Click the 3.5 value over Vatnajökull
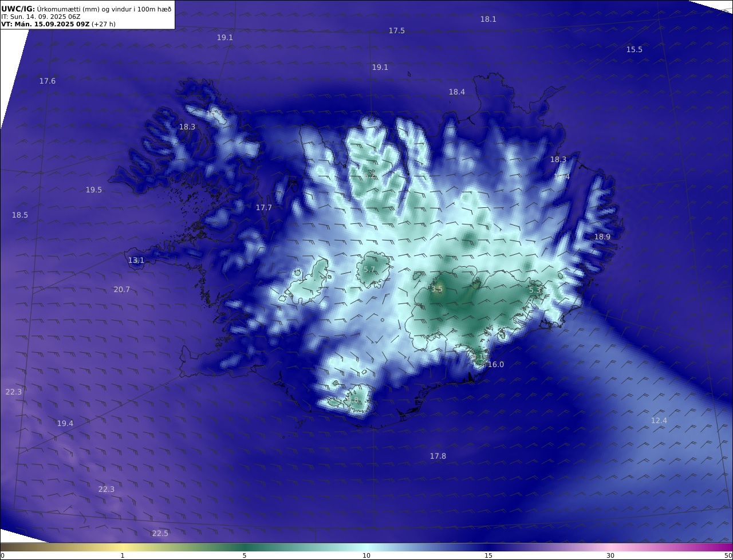 (438, 289)
